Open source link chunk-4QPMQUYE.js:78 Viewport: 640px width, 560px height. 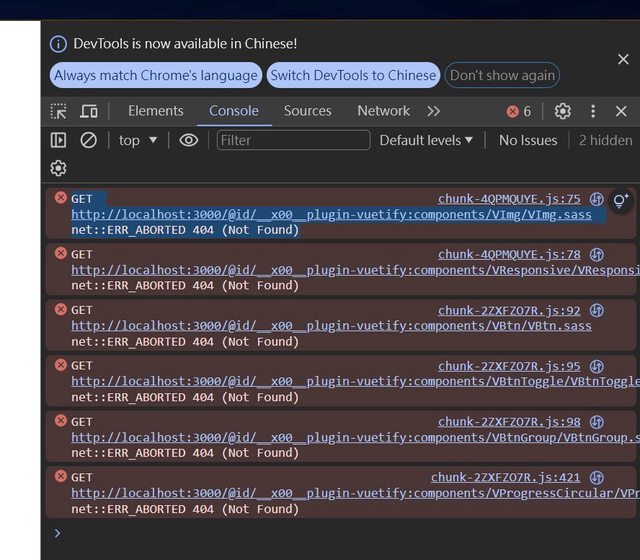(x=509, y=255)
